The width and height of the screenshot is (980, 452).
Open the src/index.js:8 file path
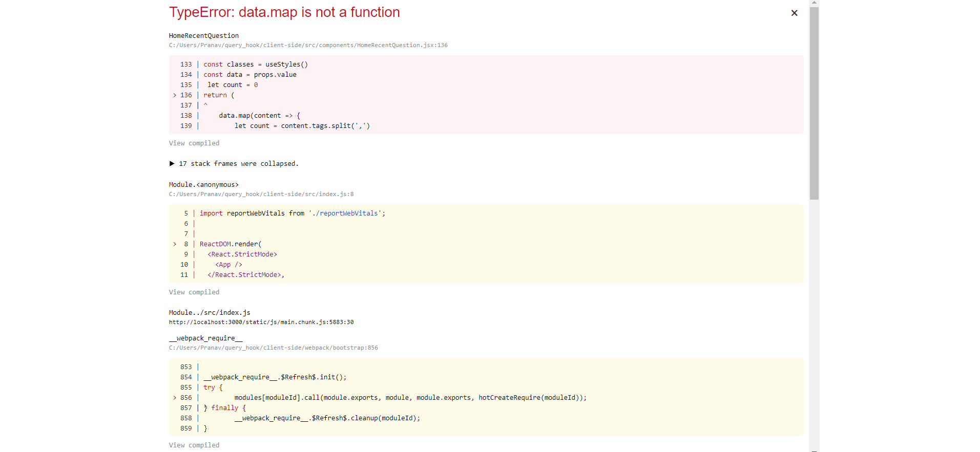(261, 194)
